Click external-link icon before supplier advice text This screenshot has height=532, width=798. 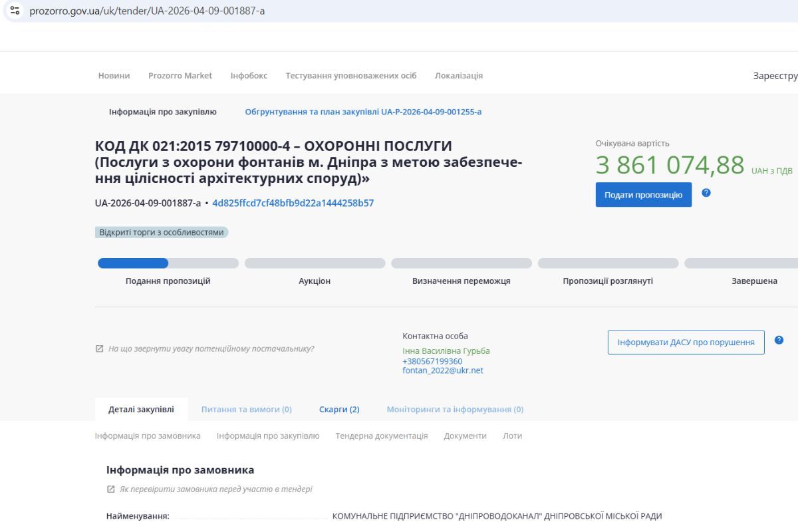click(100, 348)
